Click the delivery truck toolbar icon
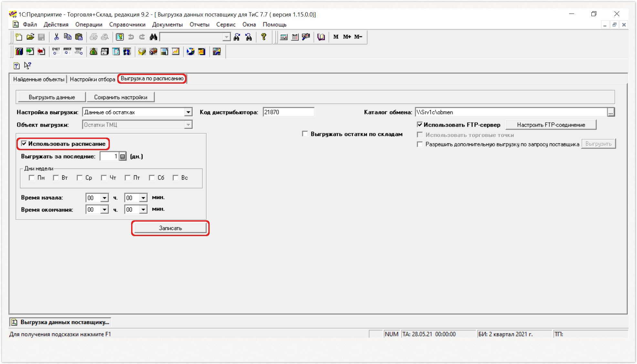Image resolution: width=637 pixels, height=364 pixels. pos(153,51)
